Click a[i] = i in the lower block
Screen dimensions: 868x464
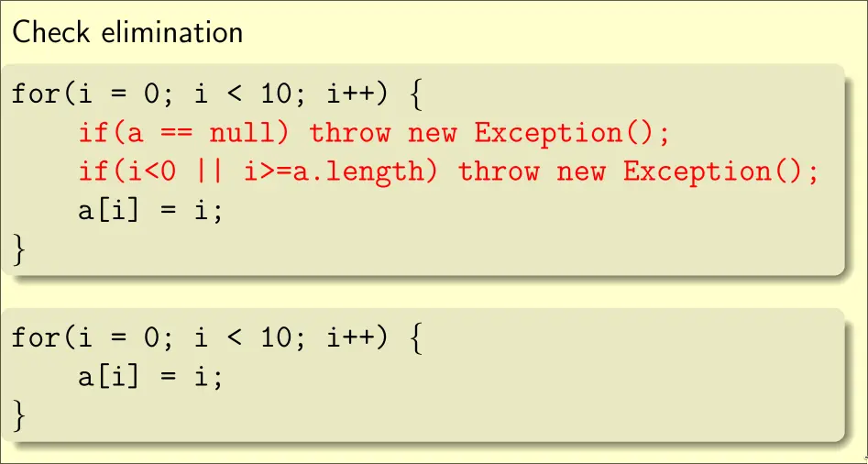tap(150, 376)
